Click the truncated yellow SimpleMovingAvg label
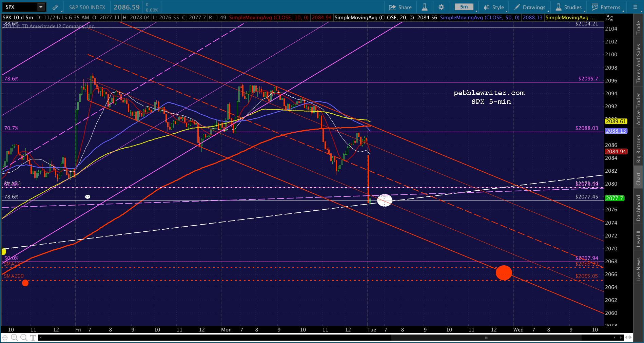This screenshot has height=343, width=644. [x=570, y=18]
